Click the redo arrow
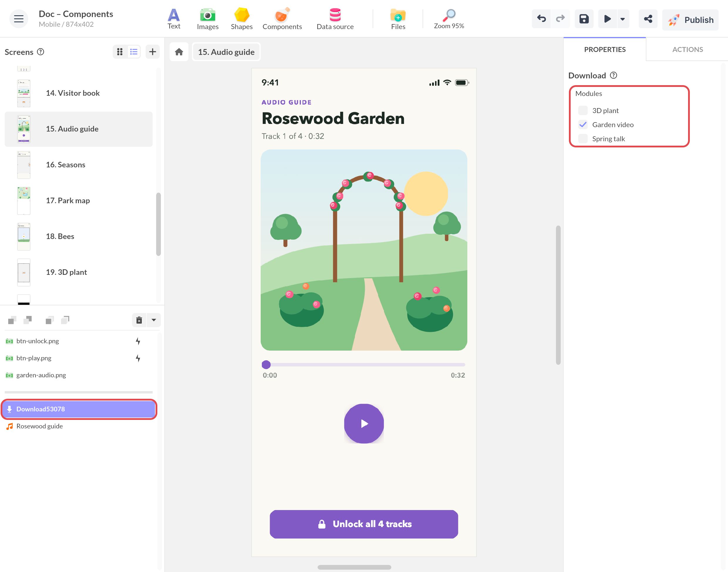Image resolution: width=728 pixels, height=572 pixels. click(560, 19)
